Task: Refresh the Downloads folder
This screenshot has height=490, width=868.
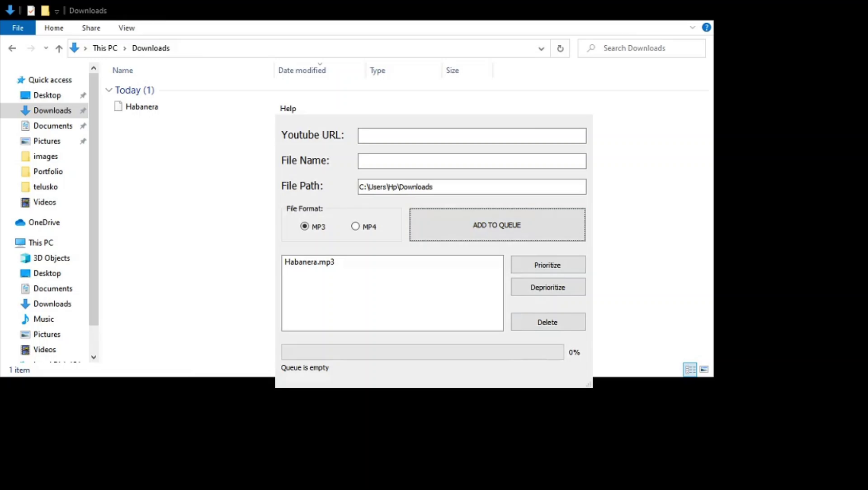Action: 560,48
